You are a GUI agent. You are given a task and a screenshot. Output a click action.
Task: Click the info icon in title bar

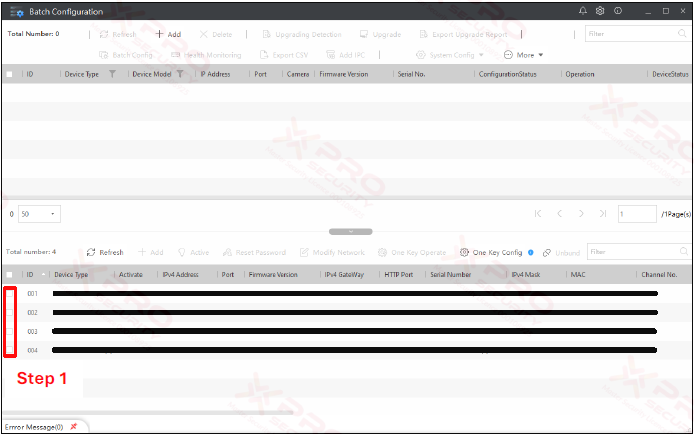coord(617,11)
